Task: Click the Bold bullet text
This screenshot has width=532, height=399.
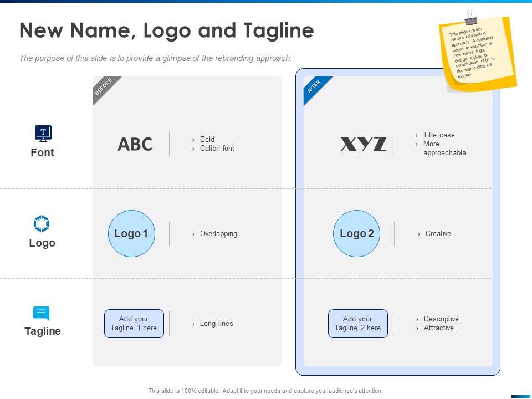Action: click(x=207, y=139)
